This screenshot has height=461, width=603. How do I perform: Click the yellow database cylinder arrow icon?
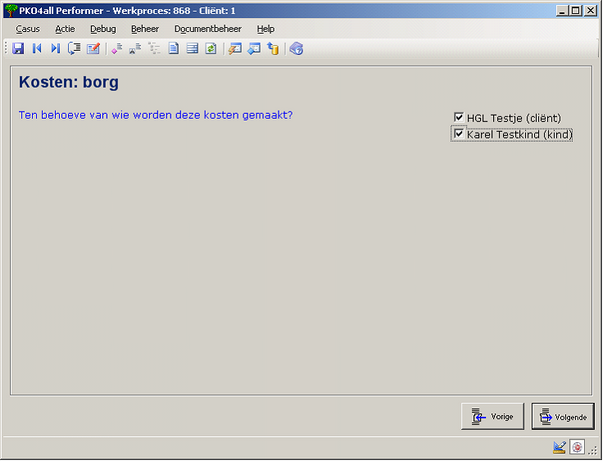[x=273, y=48]
